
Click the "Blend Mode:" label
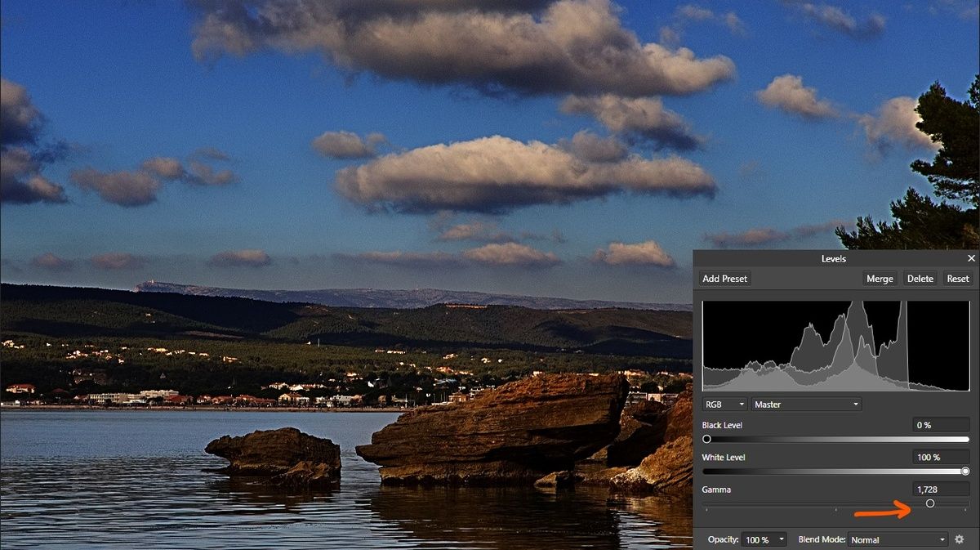tap(822, 540)
